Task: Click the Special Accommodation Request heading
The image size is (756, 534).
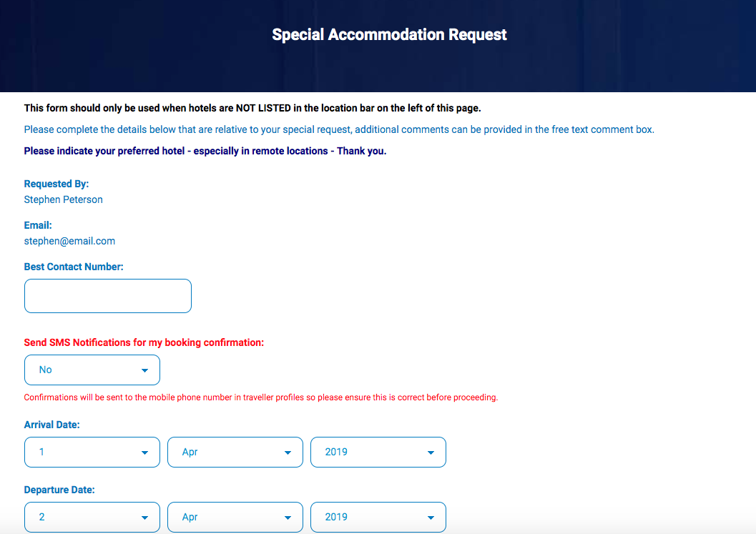Action: tap(389, 35)
